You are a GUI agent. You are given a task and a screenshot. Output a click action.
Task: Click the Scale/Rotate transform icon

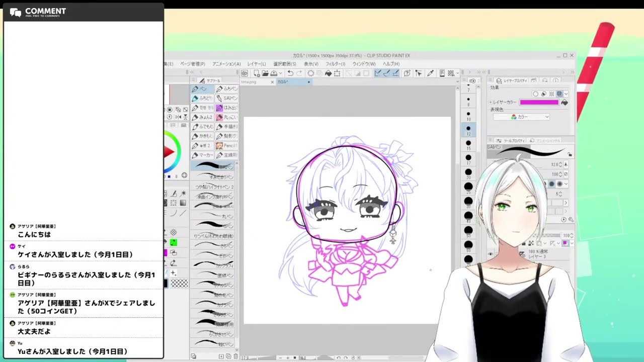coord(337,73)
